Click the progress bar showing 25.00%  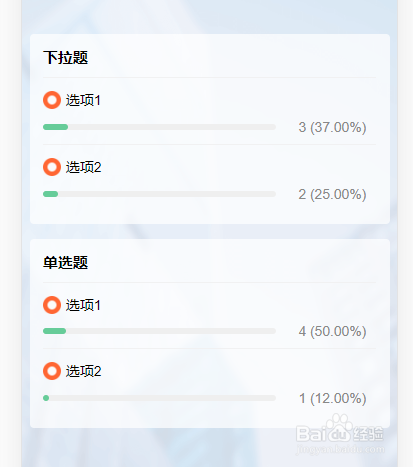pos(159,194)
